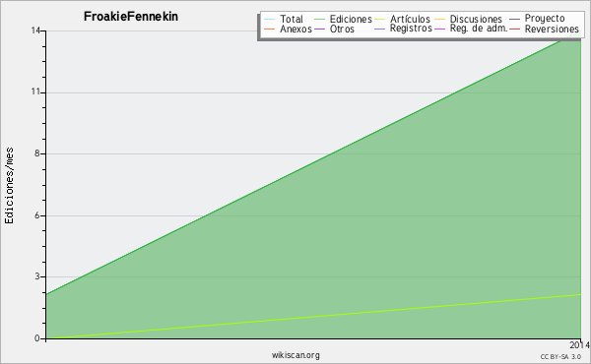
Task: Click the CC BY-SA 3.0 license text
Action: (560, 357)
